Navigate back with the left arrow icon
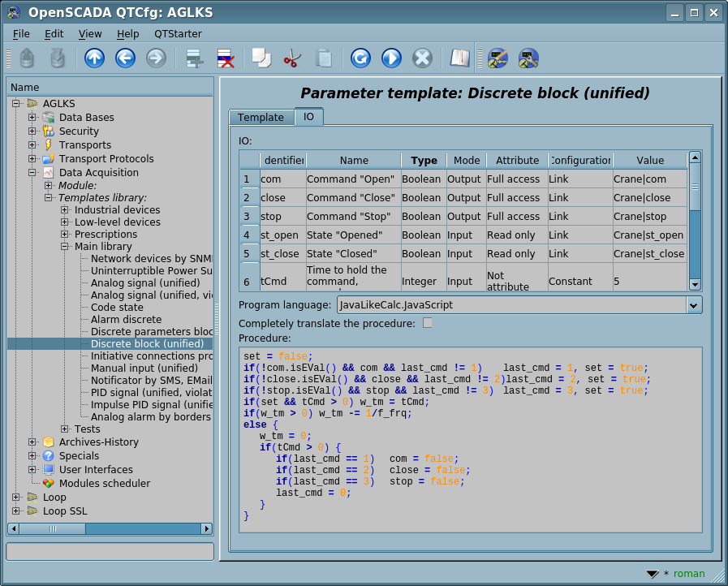Viewport: 728px width, 586px height. (125, 58)
